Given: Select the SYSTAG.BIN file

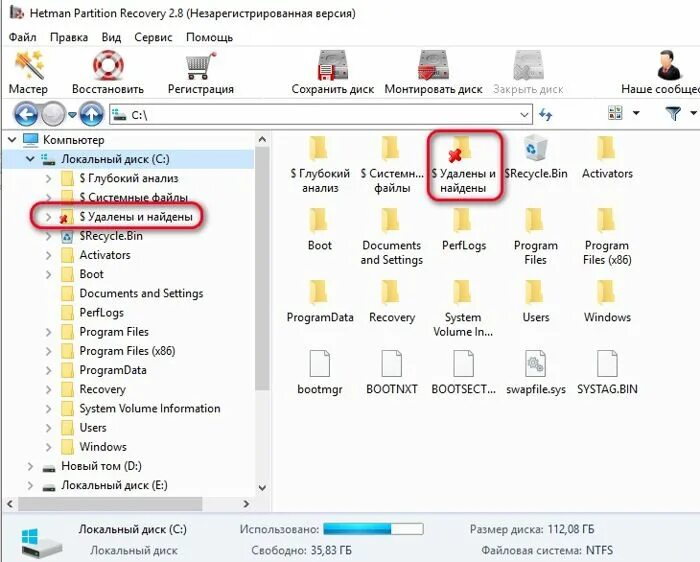Looking at the screenshot, I should (x=607, y=373).
